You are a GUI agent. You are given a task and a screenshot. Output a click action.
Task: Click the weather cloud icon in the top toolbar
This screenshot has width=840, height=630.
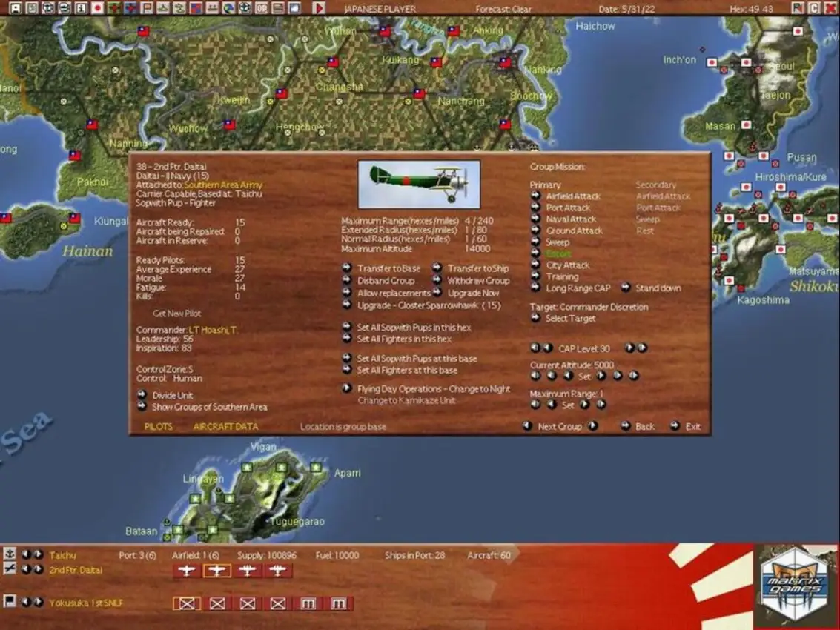click(292, 9)
